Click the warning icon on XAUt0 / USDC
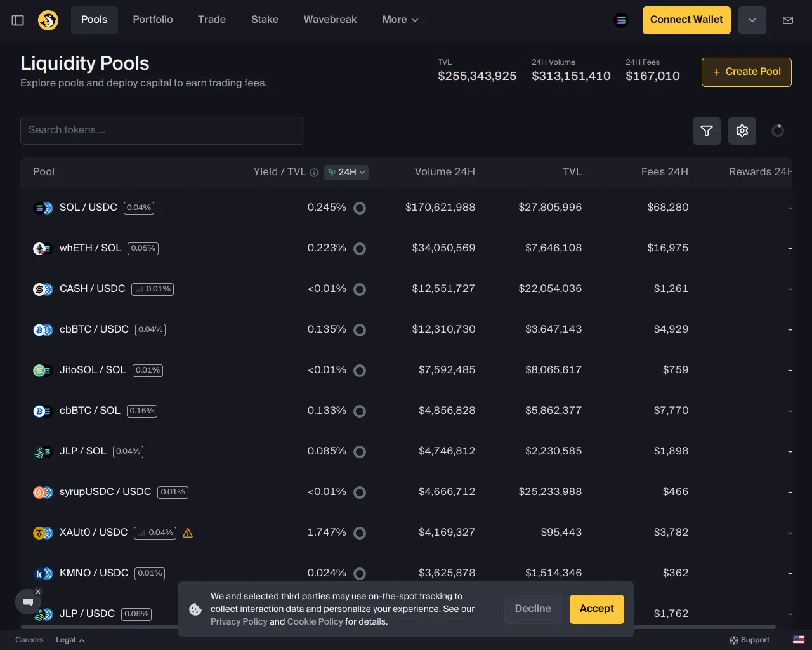This screenshot has height=650, width=812. 188,533
